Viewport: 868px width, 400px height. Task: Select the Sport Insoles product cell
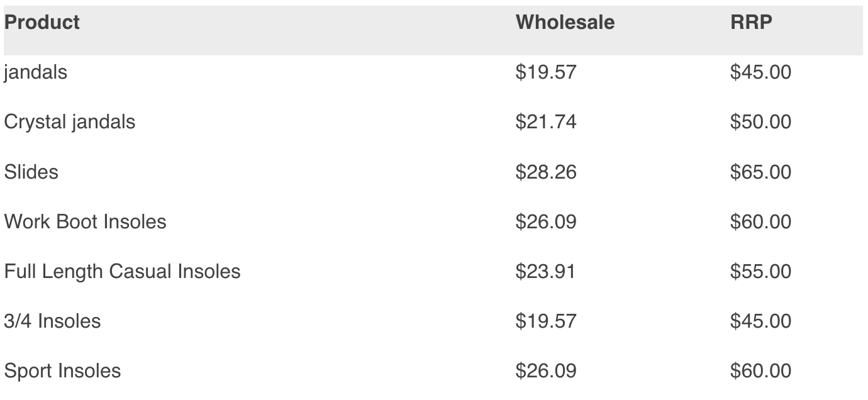click(62, 371)
